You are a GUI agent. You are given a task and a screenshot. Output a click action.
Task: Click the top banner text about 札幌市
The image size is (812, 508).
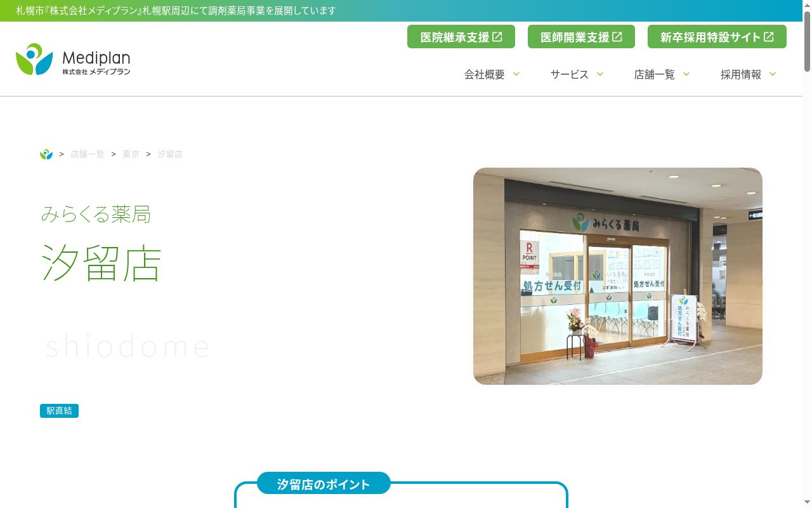coord(176,11)
